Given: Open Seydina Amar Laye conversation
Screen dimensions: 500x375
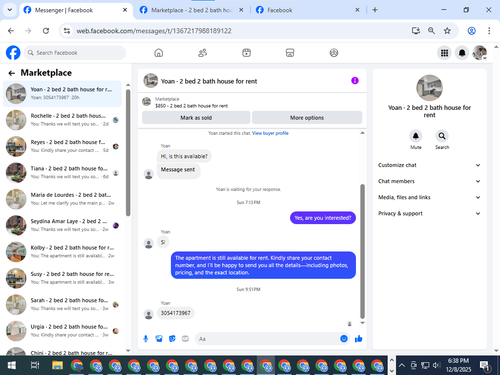Looking at the screenshot, I should pos(62,225).
